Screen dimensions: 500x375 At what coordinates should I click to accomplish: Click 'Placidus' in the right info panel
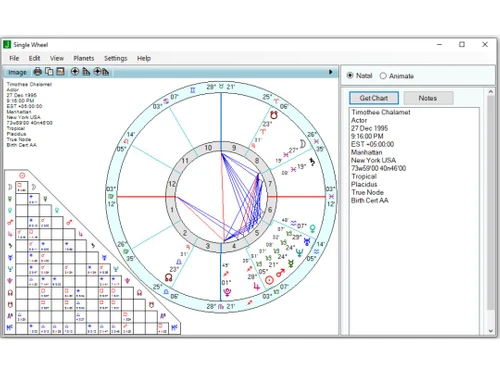[x=364, y=184]
